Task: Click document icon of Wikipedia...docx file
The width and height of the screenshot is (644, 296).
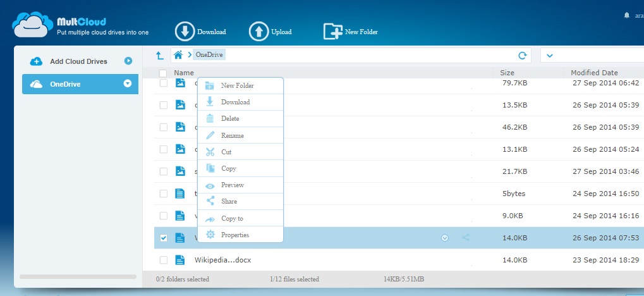Action: tap(180, 260)
